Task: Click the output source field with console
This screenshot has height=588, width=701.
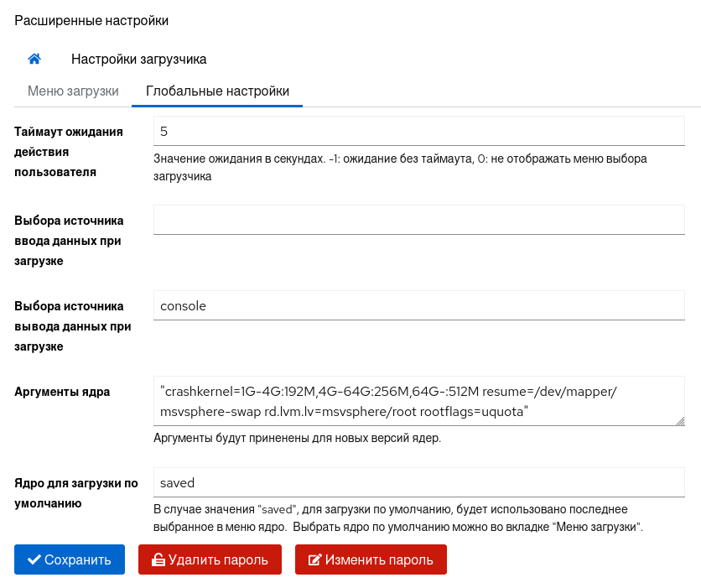Action: (419, 305)
